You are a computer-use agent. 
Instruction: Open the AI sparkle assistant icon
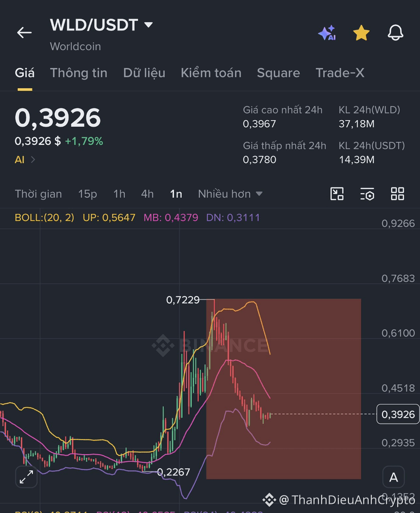[327, 33]
